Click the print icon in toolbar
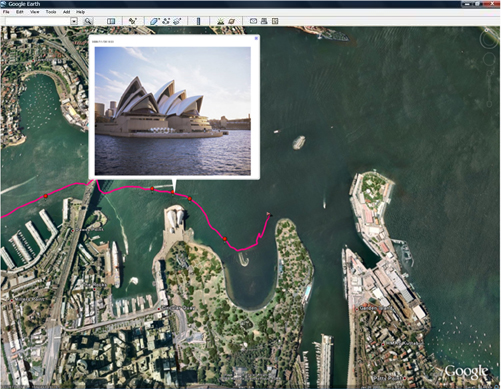This screenshot has width=501, height=389. [264, 21]
